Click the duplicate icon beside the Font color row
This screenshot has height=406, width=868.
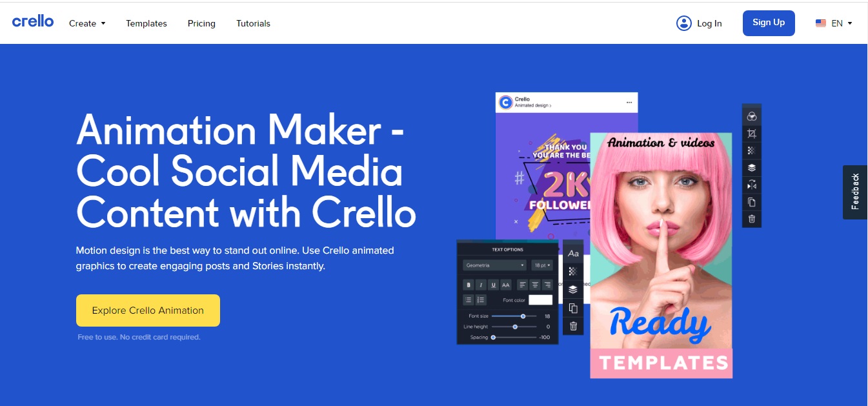(573, 309)
